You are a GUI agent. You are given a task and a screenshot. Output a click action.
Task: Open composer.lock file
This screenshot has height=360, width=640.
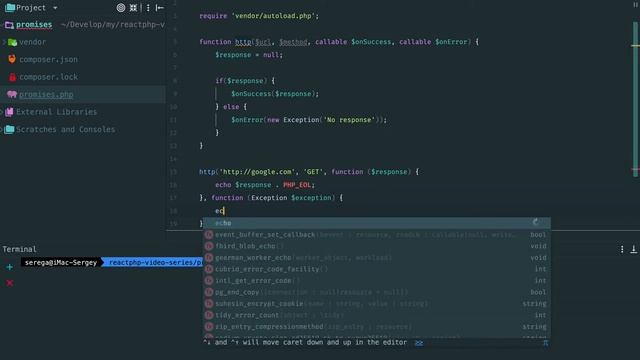[x=48, y=77]
